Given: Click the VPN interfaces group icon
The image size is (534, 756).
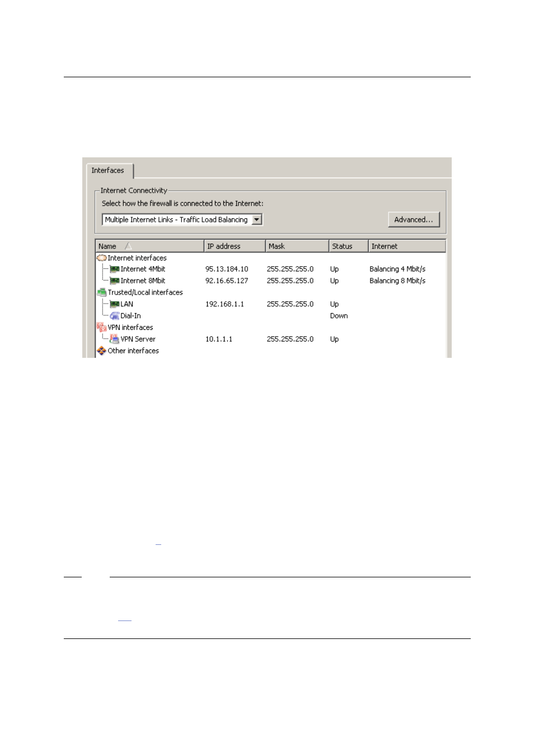Looking at the screenshot, I should point(102,328).
